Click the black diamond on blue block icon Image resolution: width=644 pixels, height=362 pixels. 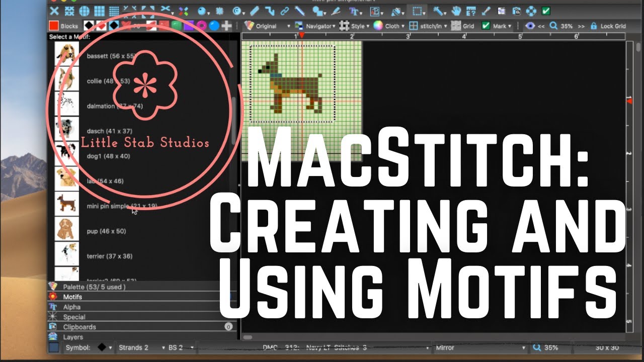114,26
